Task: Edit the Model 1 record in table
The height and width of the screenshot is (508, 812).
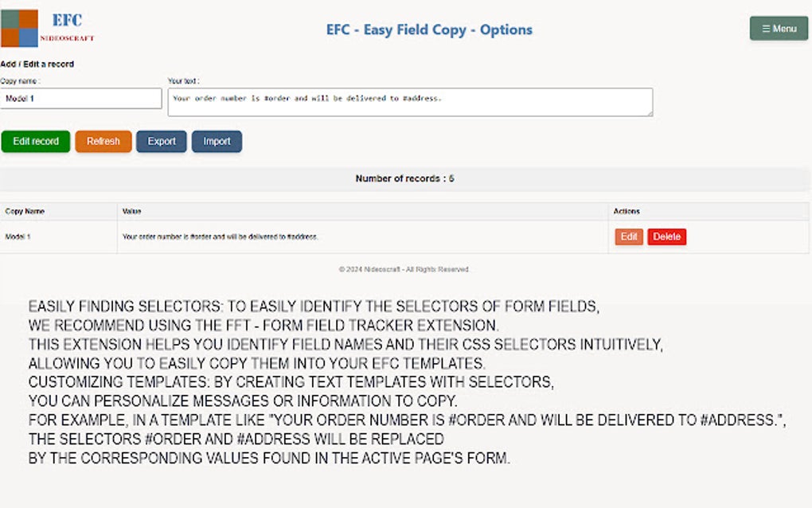Action: pos(629,237)
